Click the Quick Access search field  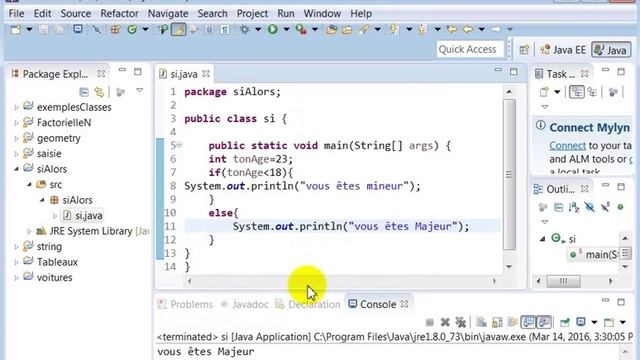click(x=470, y=50)
